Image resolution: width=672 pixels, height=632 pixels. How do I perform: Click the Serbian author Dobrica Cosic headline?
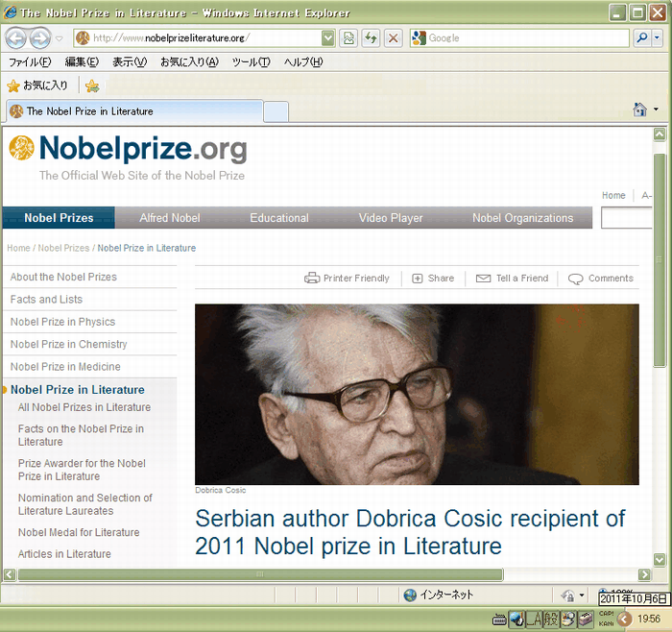(x=410, y=532)
